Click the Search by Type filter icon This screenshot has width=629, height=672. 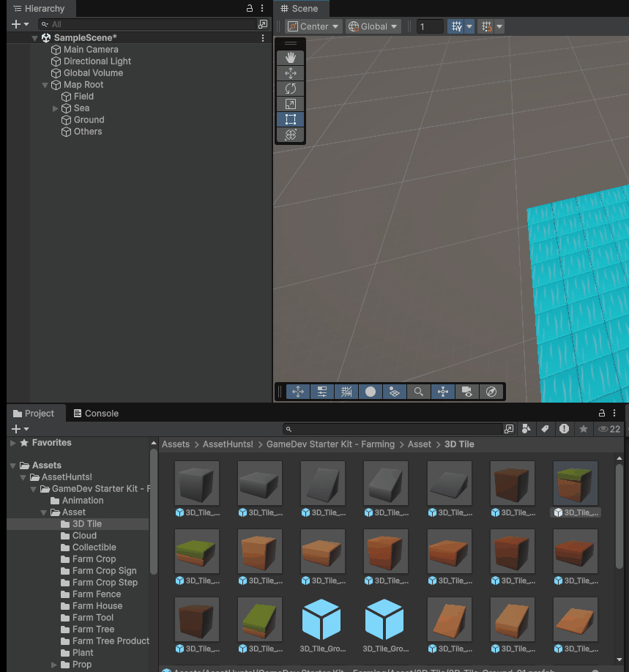tap(526, 430)
